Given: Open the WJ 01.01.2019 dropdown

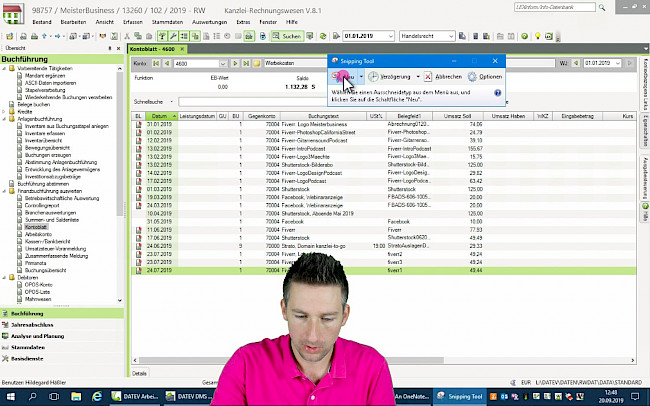Looking at the screenshot, I should tap(618, 63).
